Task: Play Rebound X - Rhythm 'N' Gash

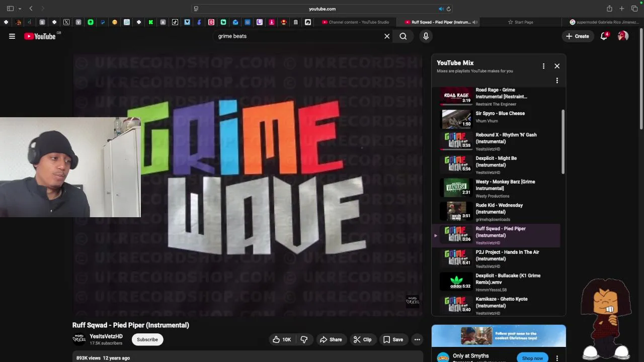Action: [496, 141]
